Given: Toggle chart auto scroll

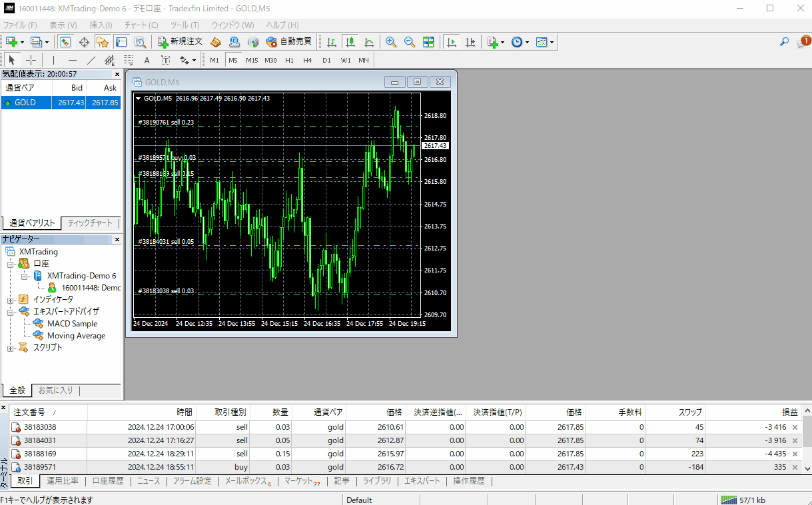Looking at the screenshot, I should 452,42.
